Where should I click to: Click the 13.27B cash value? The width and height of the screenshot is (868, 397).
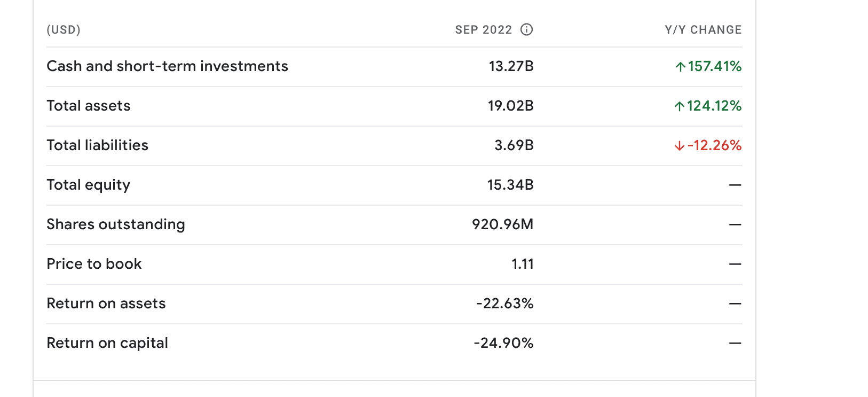[511, 66]
